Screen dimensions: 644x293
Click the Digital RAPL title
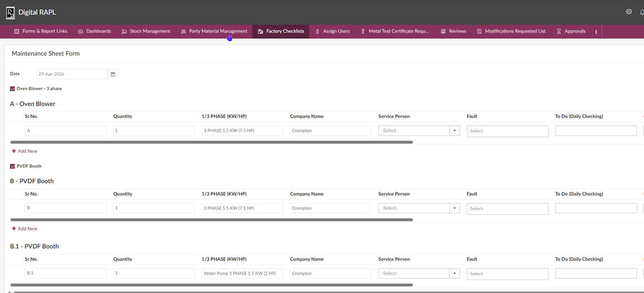(x=37, y=13)
